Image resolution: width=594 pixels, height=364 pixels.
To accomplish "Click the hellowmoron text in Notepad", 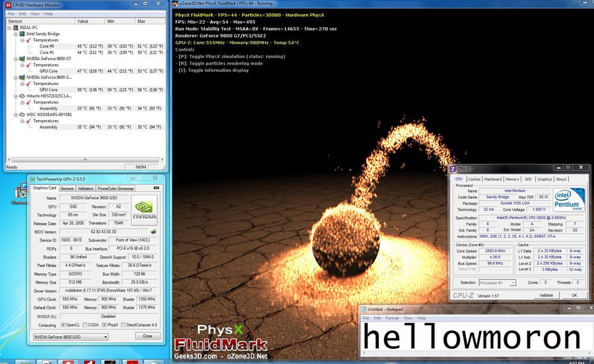I will point(471,337).
